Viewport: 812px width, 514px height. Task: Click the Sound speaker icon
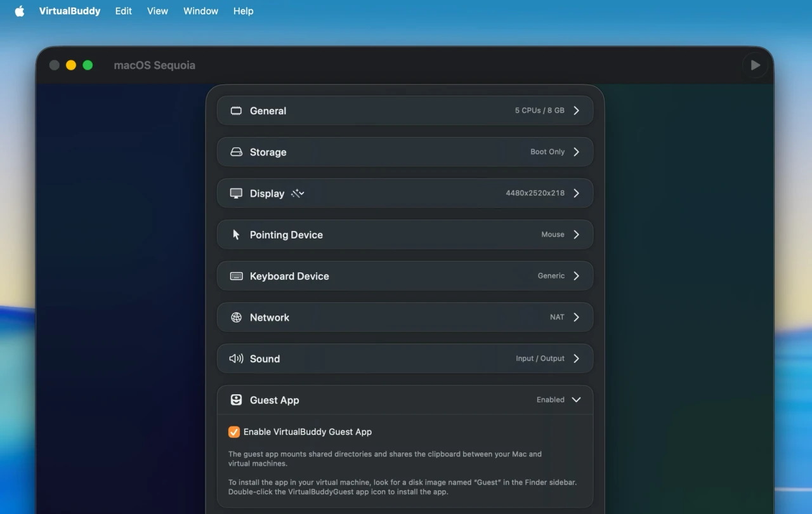click(x=236, y=359)
